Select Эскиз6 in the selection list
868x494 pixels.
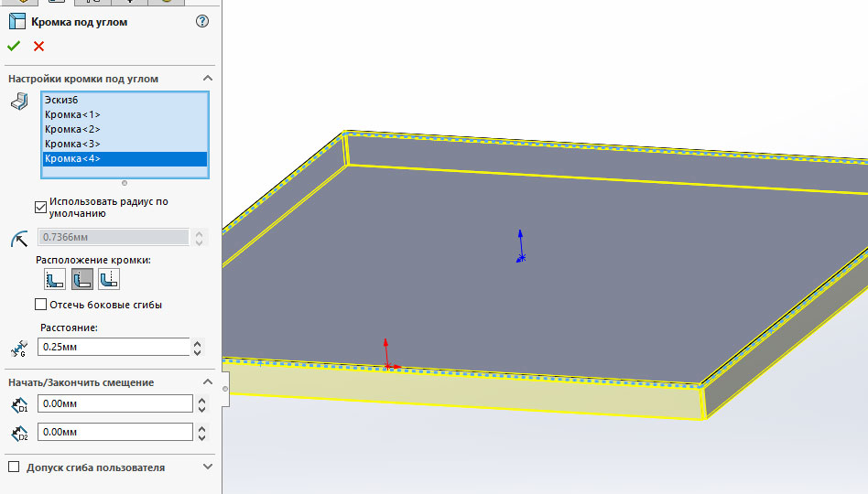point(125,100)
